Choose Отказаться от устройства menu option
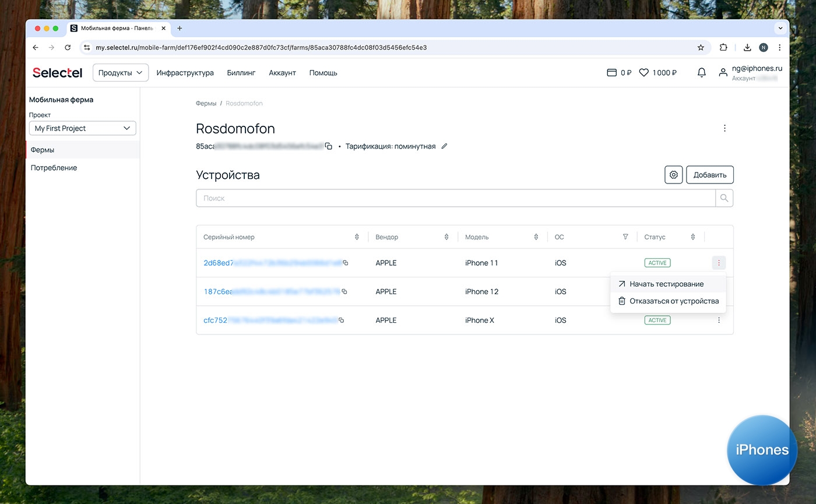 pos(673,301)
